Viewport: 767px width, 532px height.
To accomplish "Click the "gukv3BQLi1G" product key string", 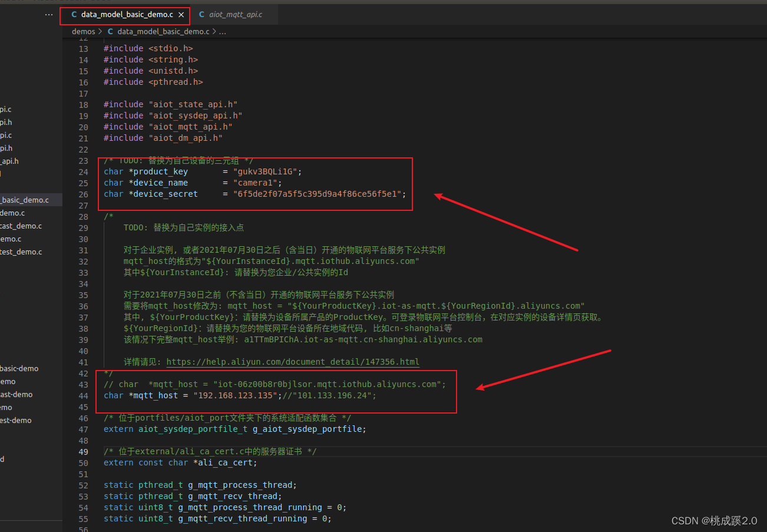I will point(265,171).
